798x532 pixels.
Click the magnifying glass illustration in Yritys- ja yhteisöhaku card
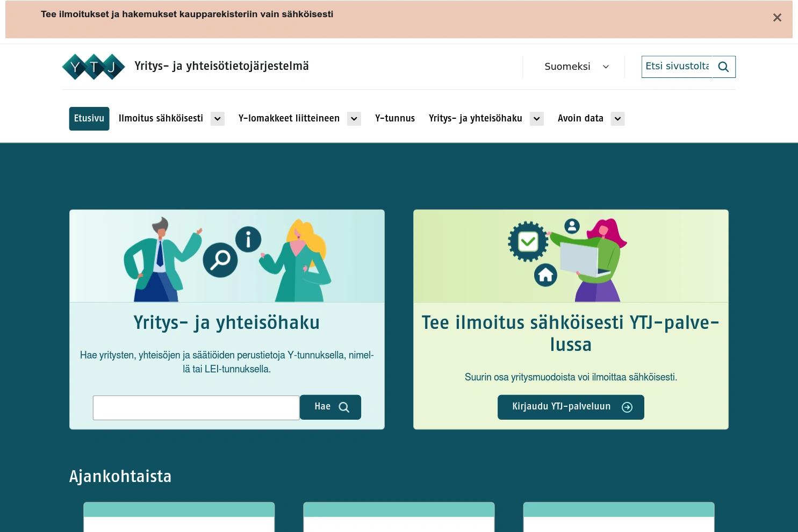(x=220, y=260)
